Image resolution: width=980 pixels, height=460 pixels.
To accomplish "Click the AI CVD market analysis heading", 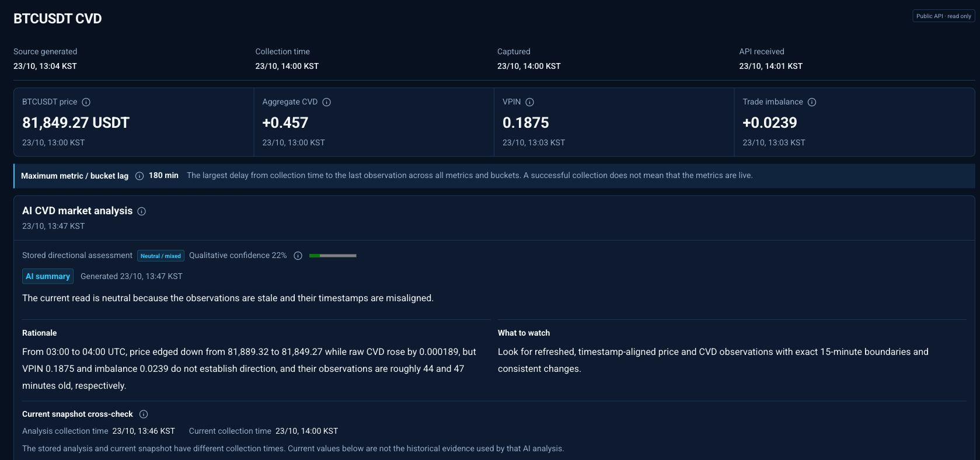I will pyautogui.click(x=78, y=211).
